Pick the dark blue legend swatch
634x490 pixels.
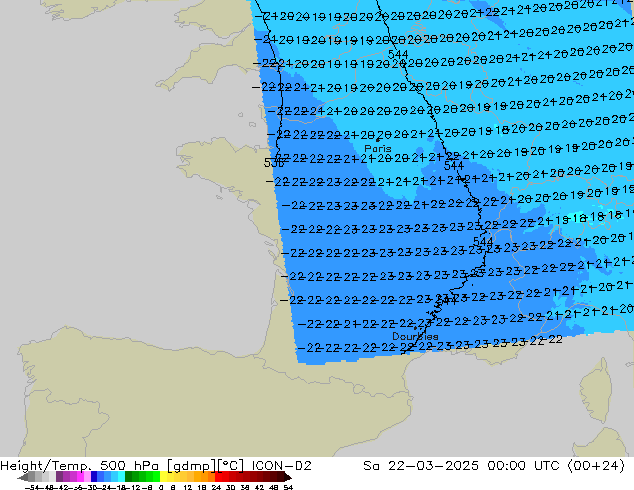[94, 477]
